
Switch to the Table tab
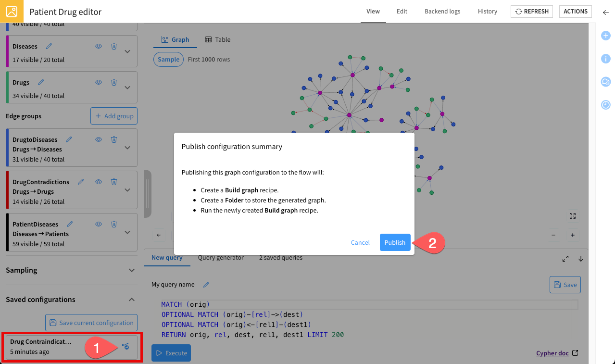click(x=218, y=40)
